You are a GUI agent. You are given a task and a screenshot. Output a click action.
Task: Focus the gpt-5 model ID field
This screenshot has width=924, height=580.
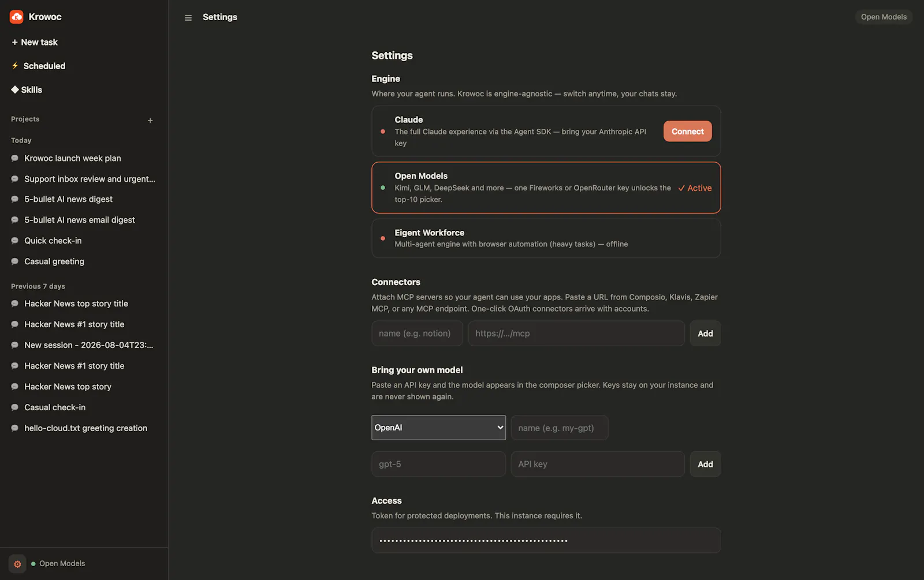point(438,464)
